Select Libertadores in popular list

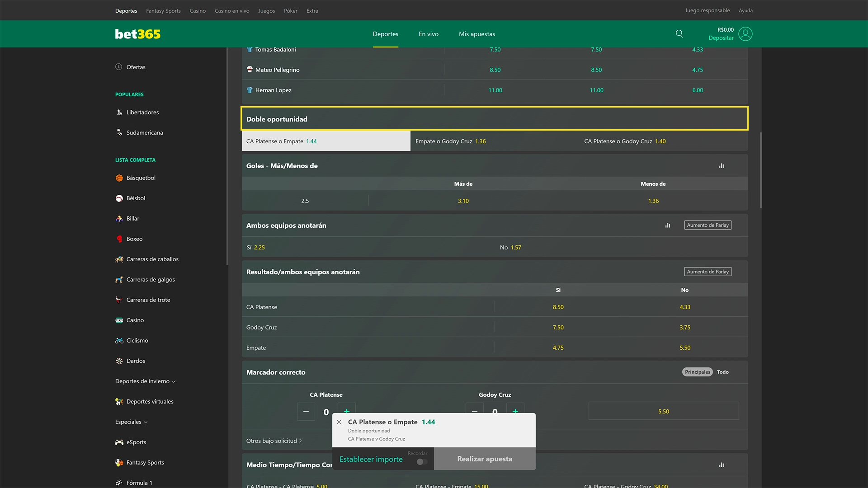142,112
